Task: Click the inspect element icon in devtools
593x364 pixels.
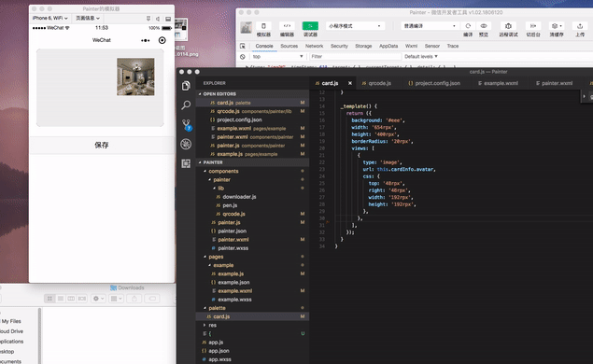Action: coord(243,46)
